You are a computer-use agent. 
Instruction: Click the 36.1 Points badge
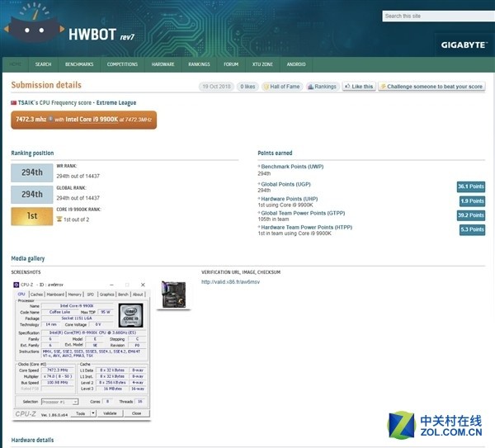pyautogui.click(x=471, y=186)
